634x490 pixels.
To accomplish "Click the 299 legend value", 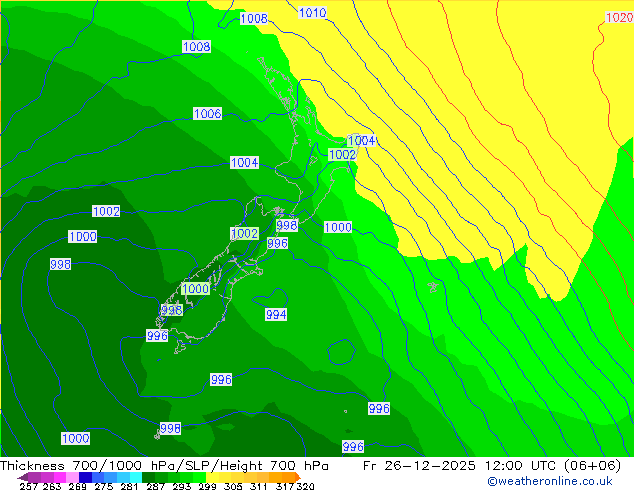I will [207, 486].
